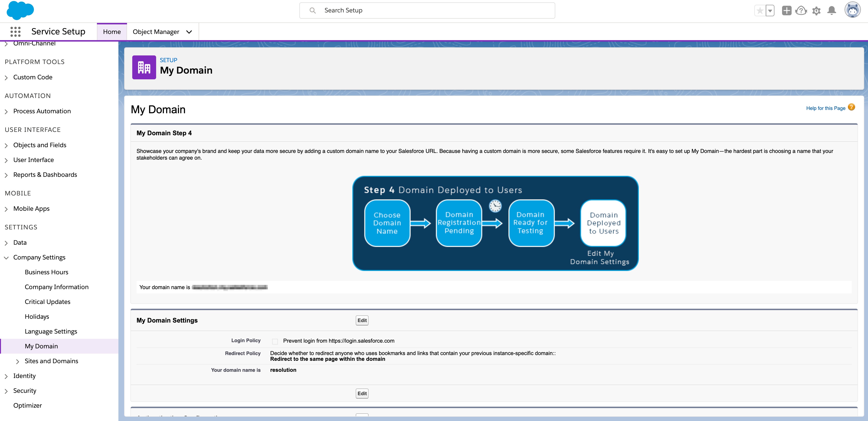Click the SETUP breadcrumb link

tap(168, 60)
